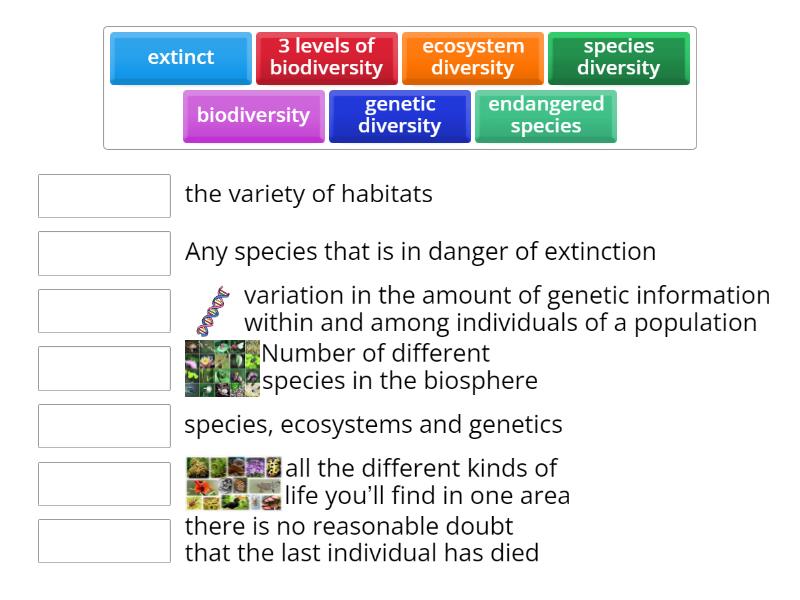Click the answer slot near the DNA clue

point(104,310)
